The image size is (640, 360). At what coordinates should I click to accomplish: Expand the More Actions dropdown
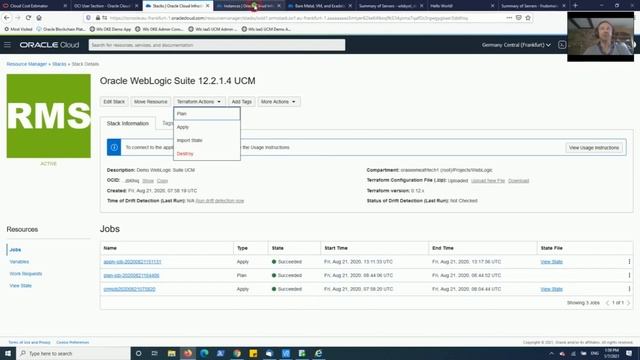pos(278,102)
